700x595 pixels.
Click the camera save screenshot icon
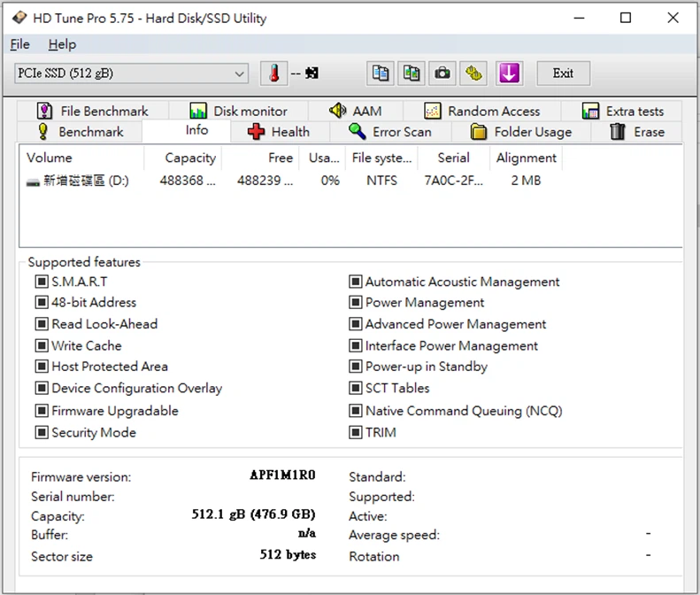point(442,73)
